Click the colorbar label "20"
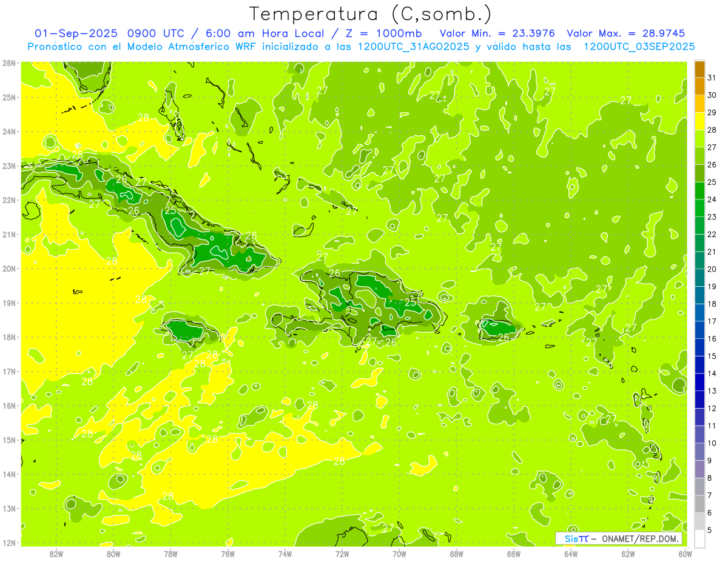This screenshot has width=728, height=562. (712, 269)
